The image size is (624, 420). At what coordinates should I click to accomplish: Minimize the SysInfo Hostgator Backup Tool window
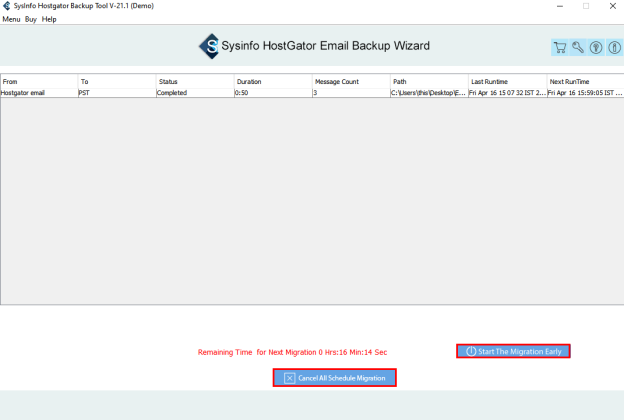pos(560,6)
